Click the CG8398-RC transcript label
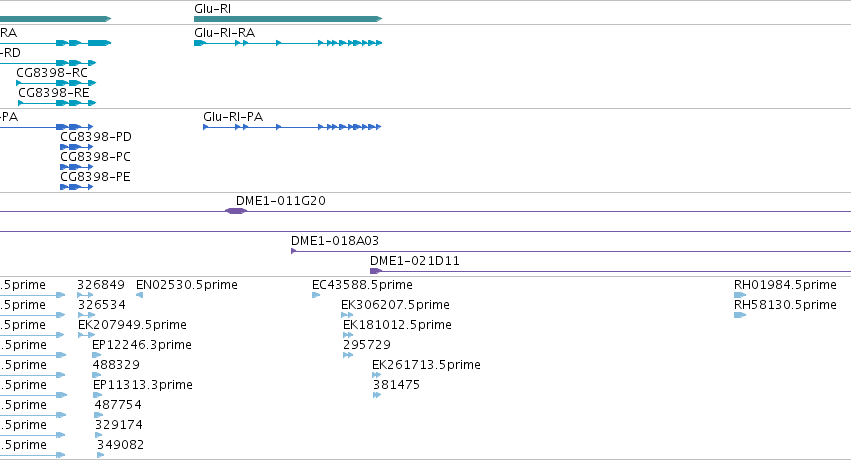The height and width of the screenshot is (460, 851). (52, 73)
